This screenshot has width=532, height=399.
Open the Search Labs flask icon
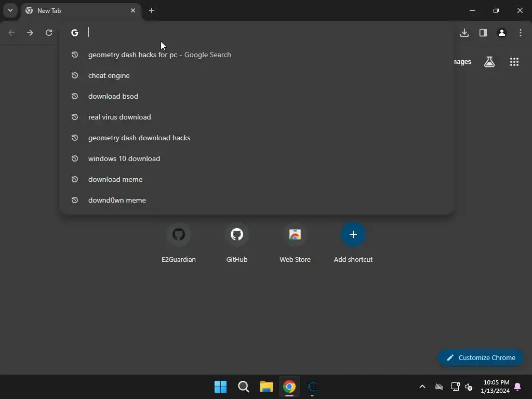[489, 62]
